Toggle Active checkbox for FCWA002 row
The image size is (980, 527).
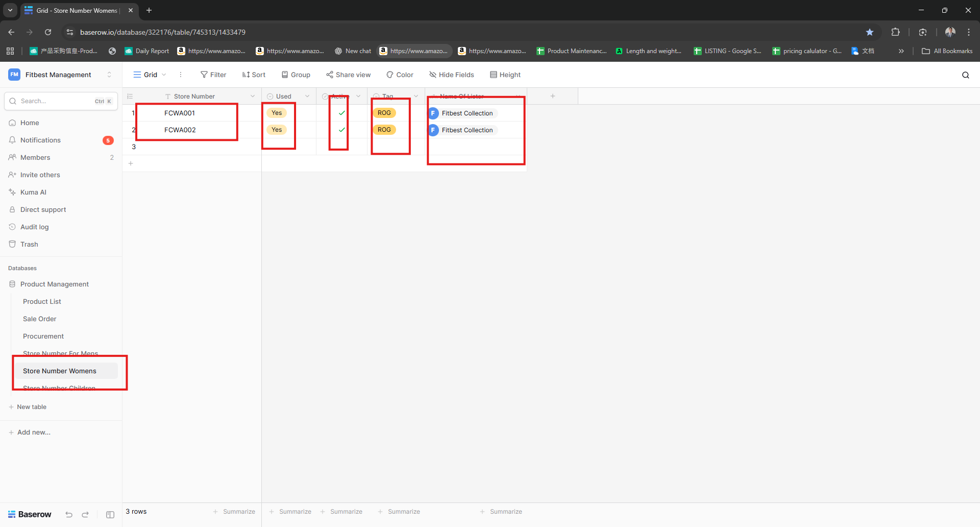pos(341,130)
